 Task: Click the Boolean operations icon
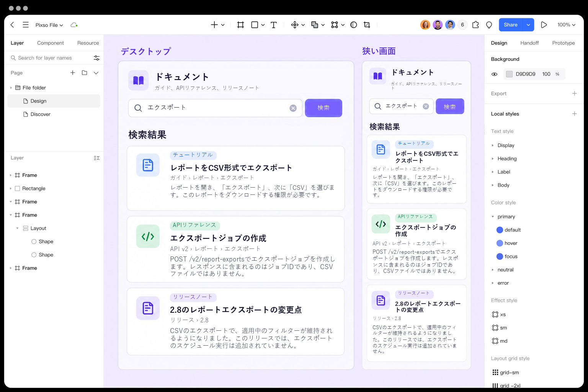315,25
